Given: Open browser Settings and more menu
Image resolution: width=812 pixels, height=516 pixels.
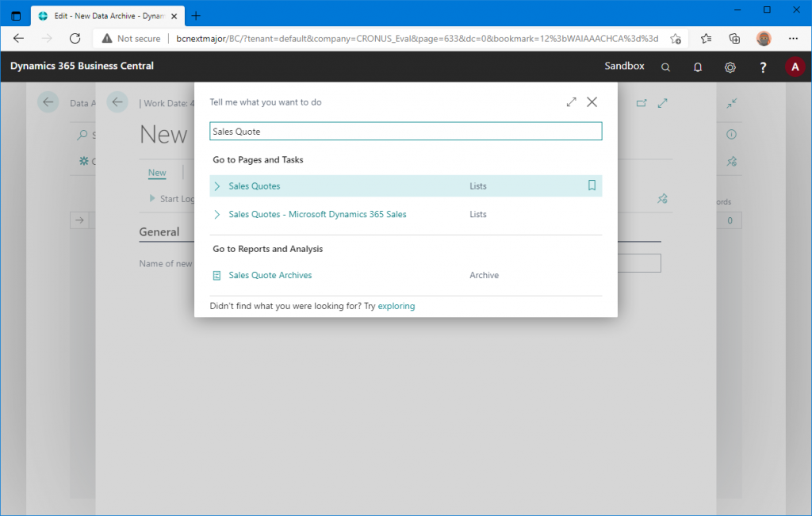Looking at the screenshot, I should [x=793, y=38].
